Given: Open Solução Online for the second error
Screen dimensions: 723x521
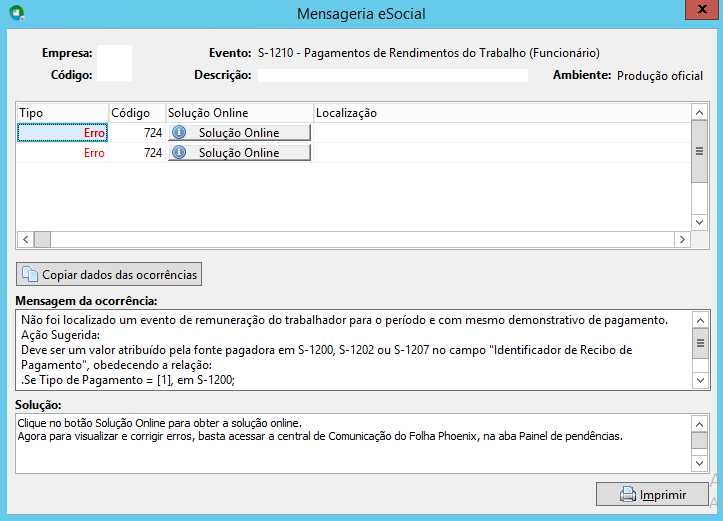Looking at the screenshot, I should pos(239,153).
